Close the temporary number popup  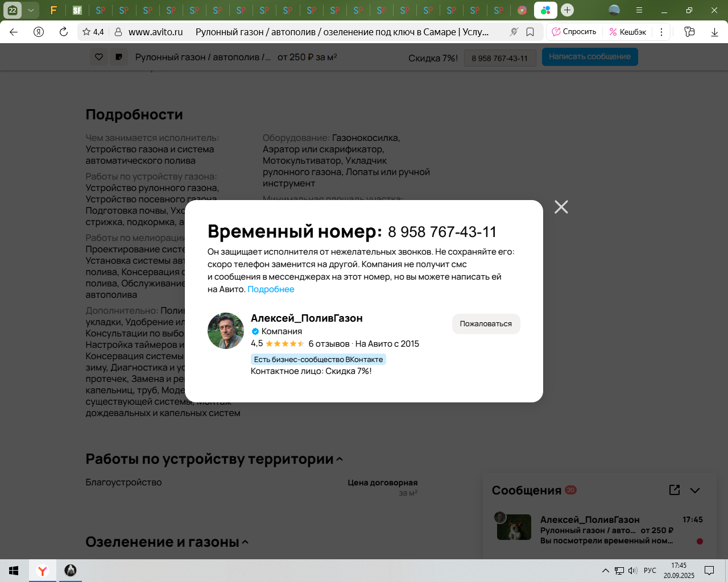pos(561,207)
